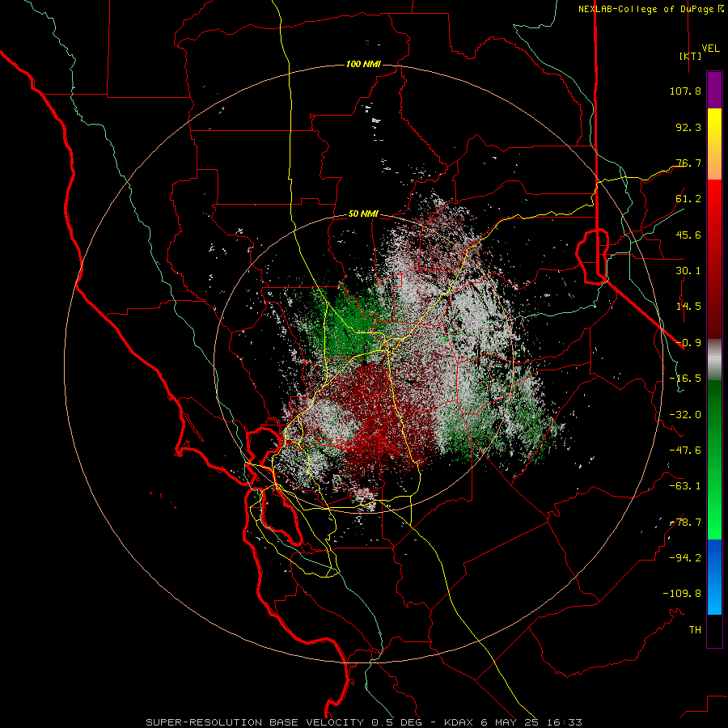The height and width of the screenshot is (728, 728).
Task: Pick the dark TH segment at color bar bottom
Action: coord(714,630)
